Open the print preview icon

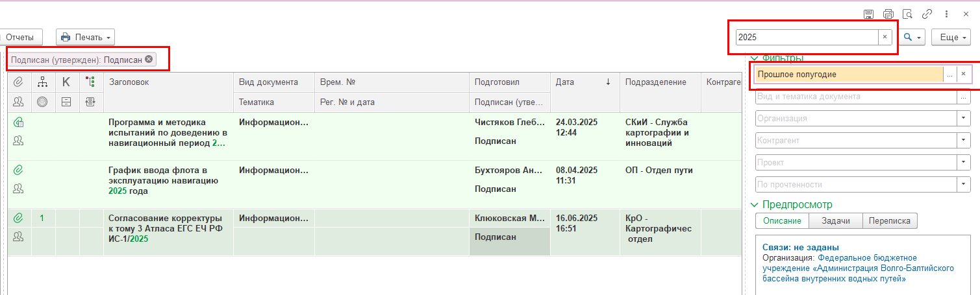point(907,14)
